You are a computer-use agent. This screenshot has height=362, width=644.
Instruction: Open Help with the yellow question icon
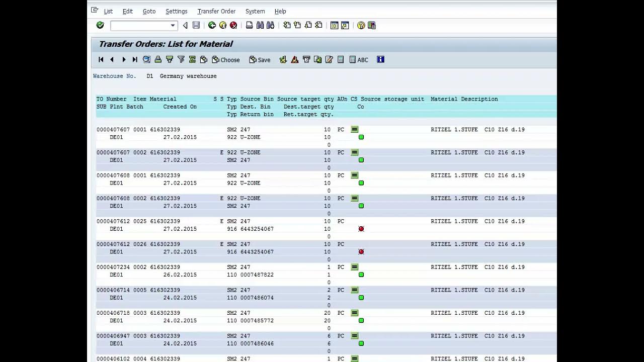pyautogui.click(x=361, y=25)
